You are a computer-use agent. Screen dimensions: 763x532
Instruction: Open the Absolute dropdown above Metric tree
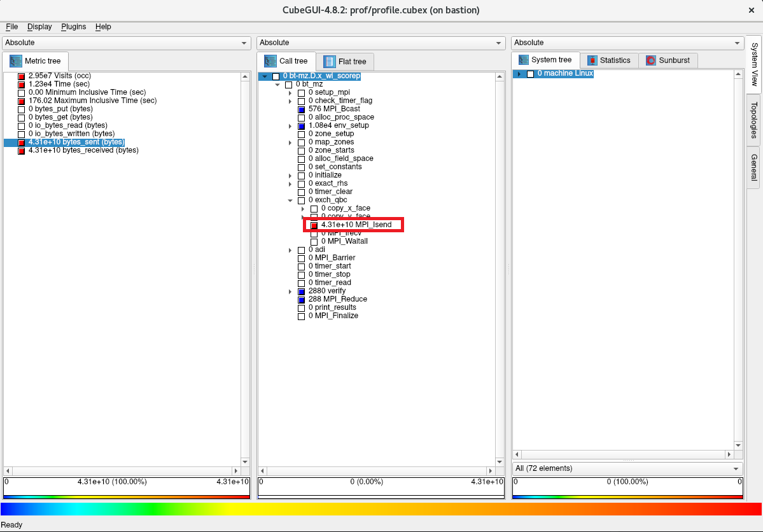pyautogui.click(x=127, y=43)
